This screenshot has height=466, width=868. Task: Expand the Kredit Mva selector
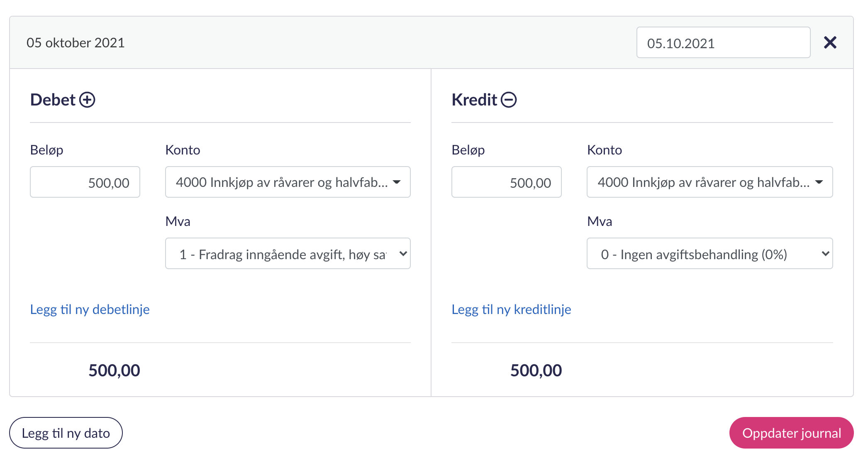tap(709, 254)
